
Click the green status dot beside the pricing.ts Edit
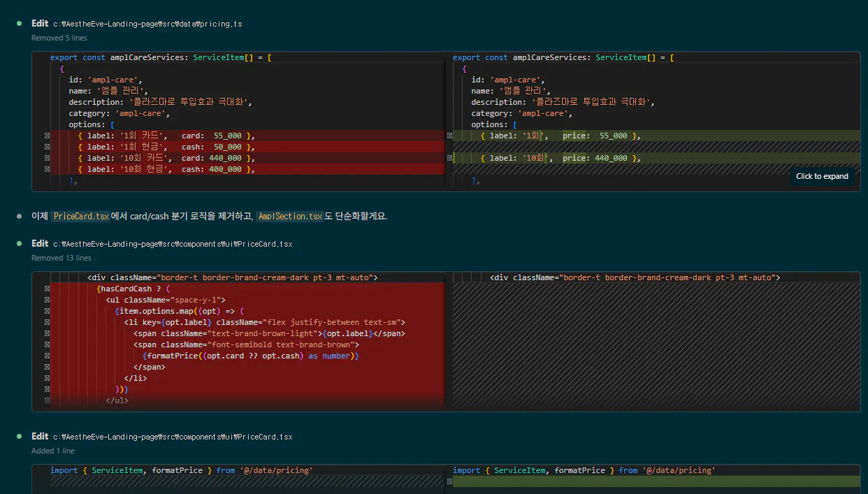coord(20,24)
